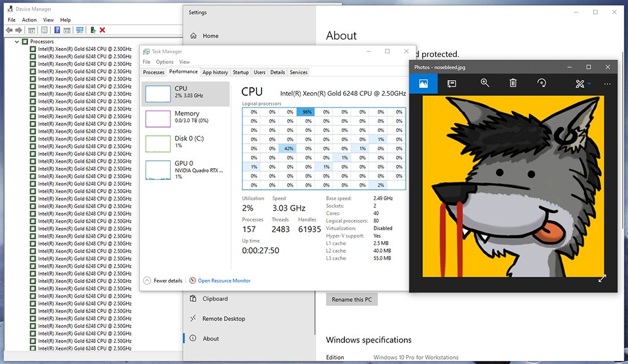Click the Back arrow in Device Manager toolbar

9,30
